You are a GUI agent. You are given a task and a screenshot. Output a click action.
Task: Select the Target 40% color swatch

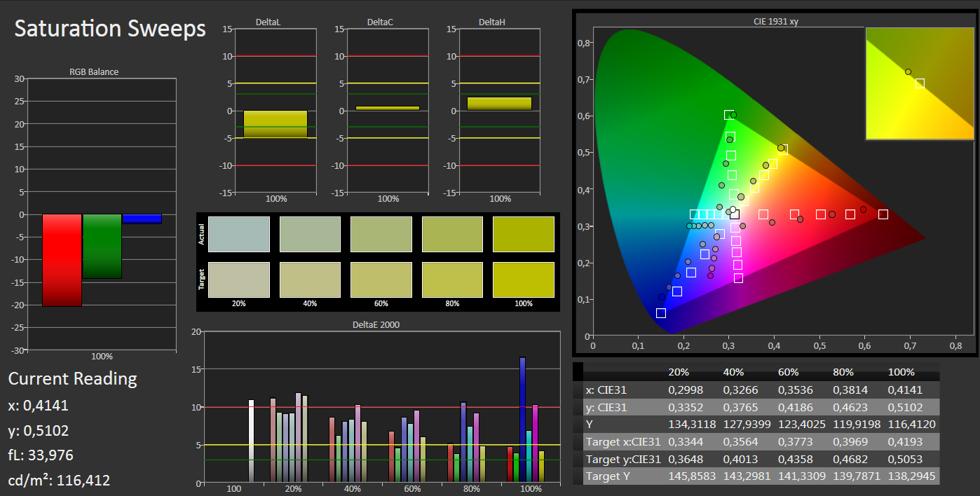[x=310, y=280]
